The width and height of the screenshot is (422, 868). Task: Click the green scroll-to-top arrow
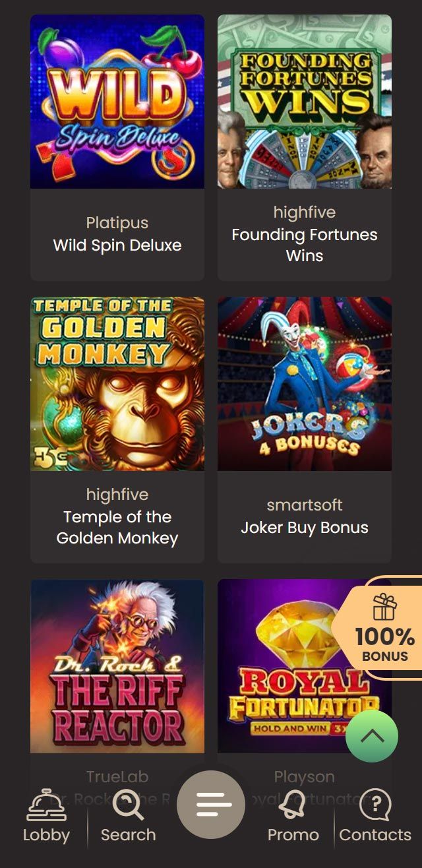[x=372, y=736]
